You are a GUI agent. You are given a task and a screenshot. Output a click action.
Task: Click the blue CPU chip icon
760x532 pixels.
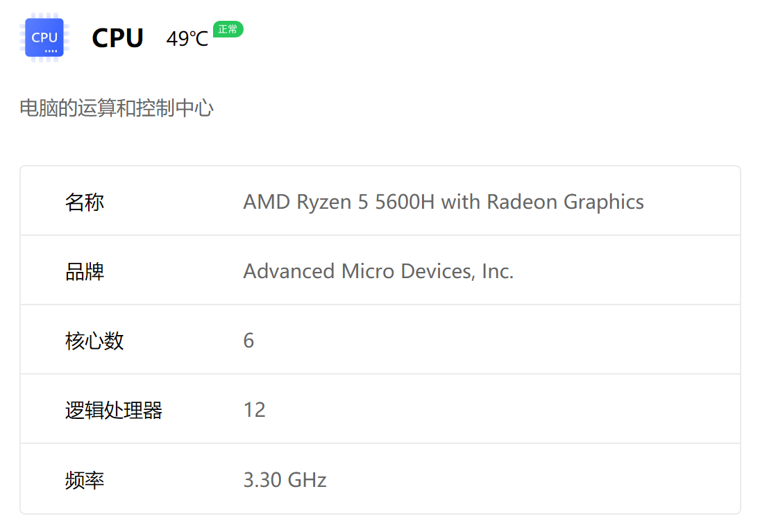tap(44, 37)
